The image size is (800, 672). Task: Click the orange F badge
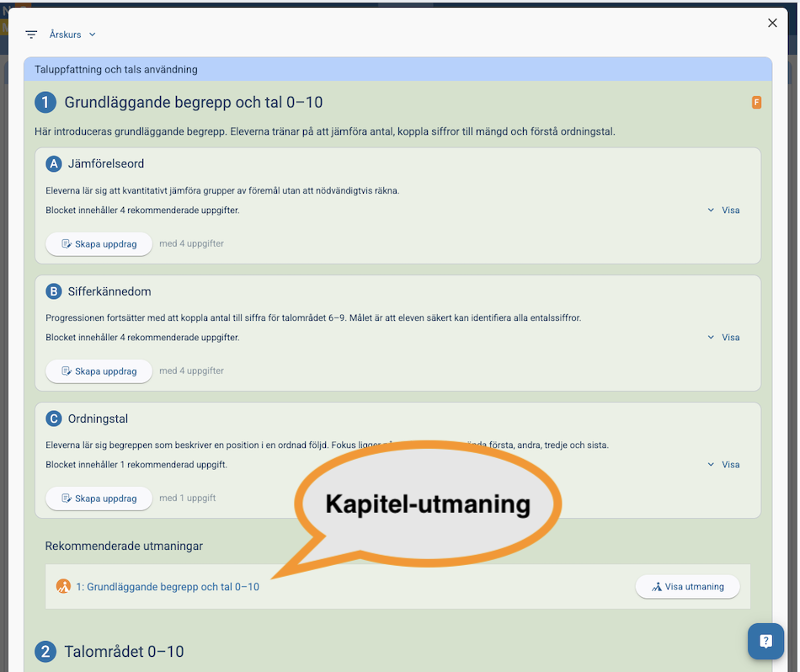[x=756, y=103]
